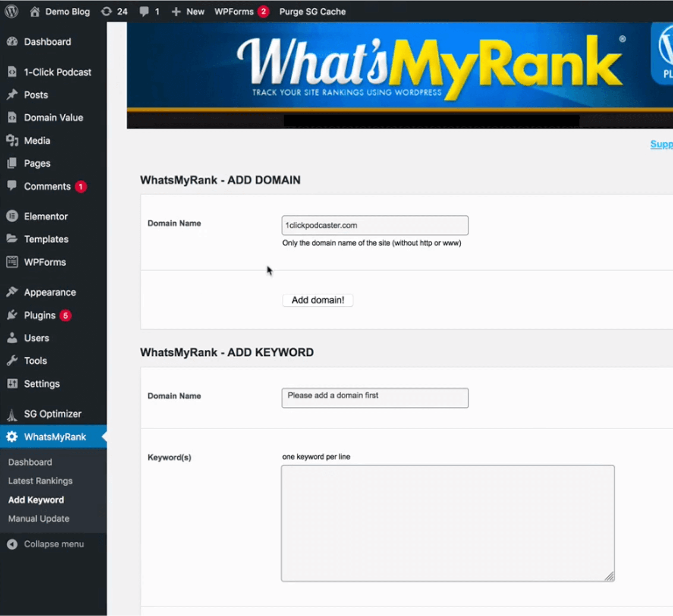This screenshot has height=616, width=673.
Task: Click the Add Domain name input field
Action: pos(375,225)
